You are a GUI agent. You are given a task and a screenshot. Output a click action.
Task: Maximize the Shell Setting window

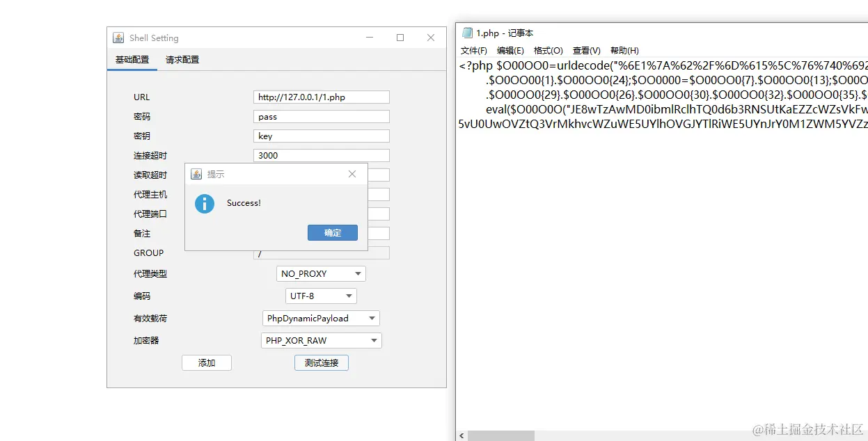tap(400, 38)
